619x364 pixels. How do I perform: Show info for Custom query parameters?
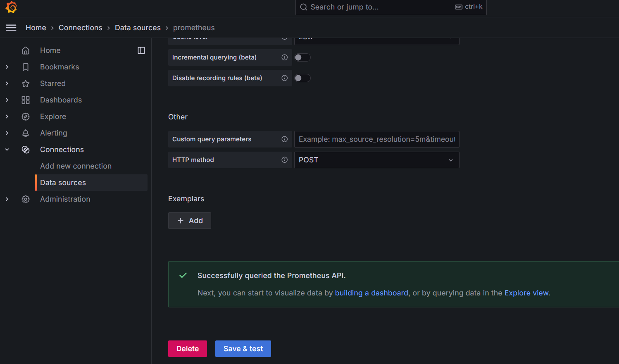pos(284,139)
